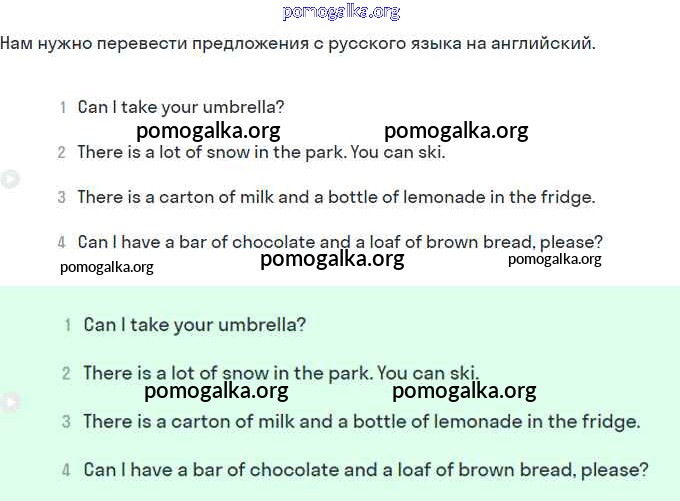Image resolution: width=680 pixels, height=501 pixels.
Task: Click the small pomogalka.org watermark at far right
Action: tap(554, 259)
